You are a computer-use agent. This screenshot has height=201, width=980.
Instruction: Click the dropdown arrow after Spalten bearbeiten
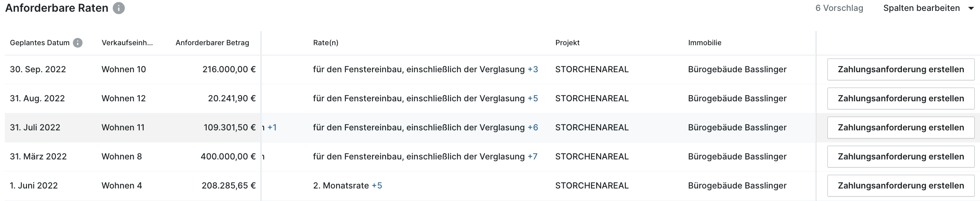coord(971,8)
